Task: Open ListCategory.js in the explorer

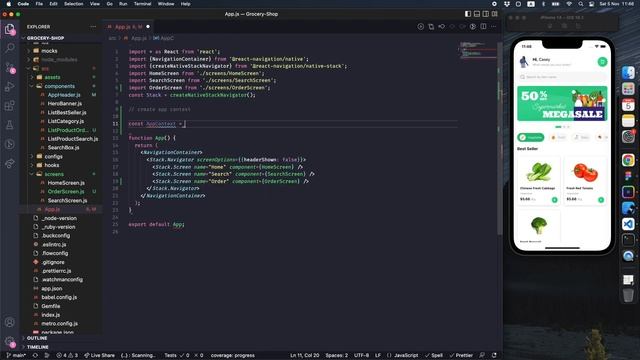Action: [x=66, y=121]
